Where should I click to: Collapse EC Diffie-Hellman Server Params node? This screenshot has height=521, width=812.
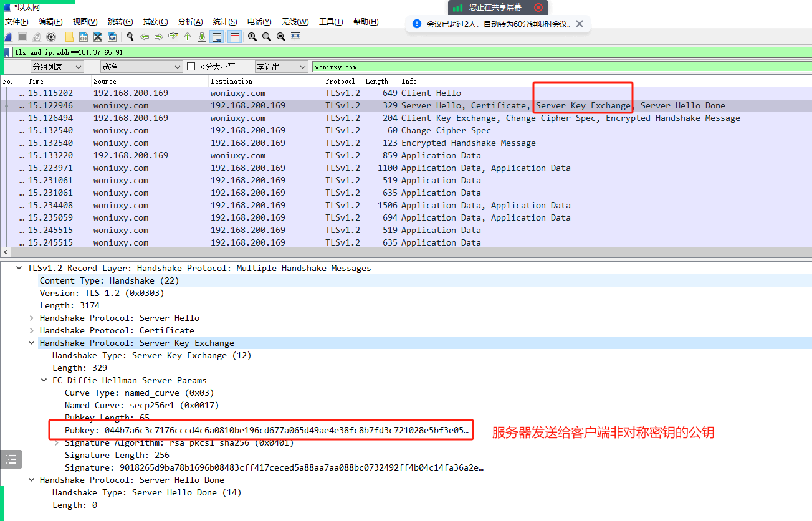(44, 380)
